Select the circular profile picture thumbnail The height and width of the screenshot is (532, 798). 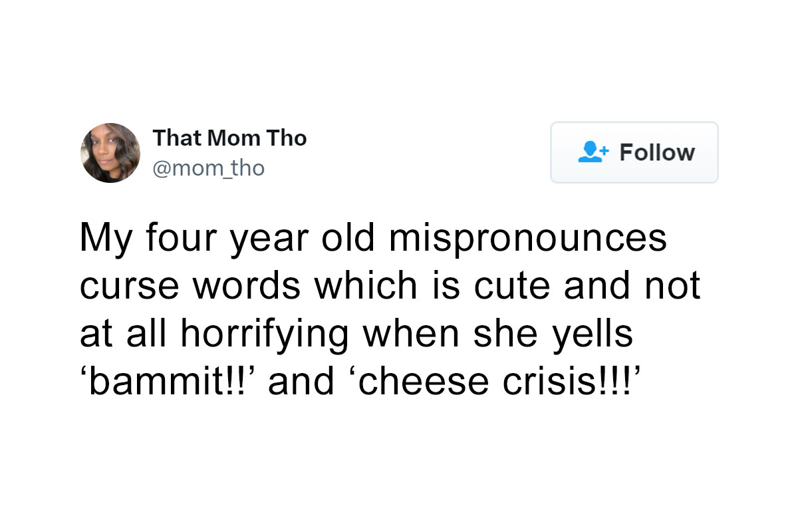110,153
